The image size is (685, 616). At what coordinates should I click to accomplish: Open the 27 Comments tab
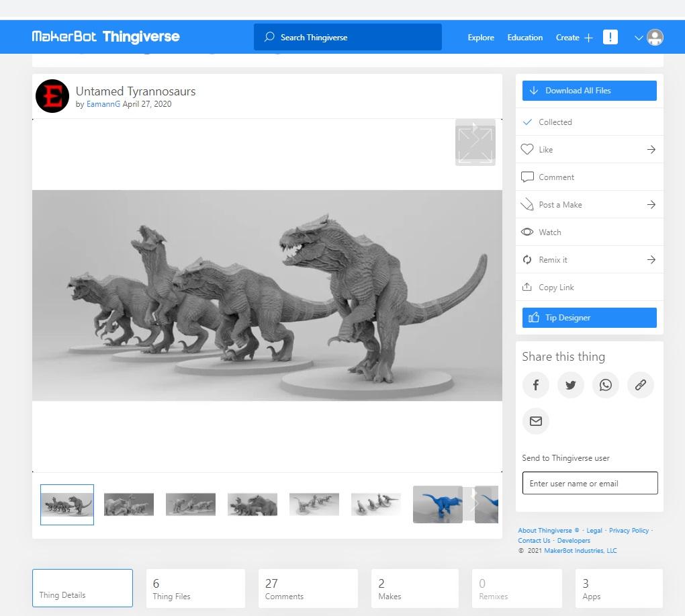click(308, 588)
